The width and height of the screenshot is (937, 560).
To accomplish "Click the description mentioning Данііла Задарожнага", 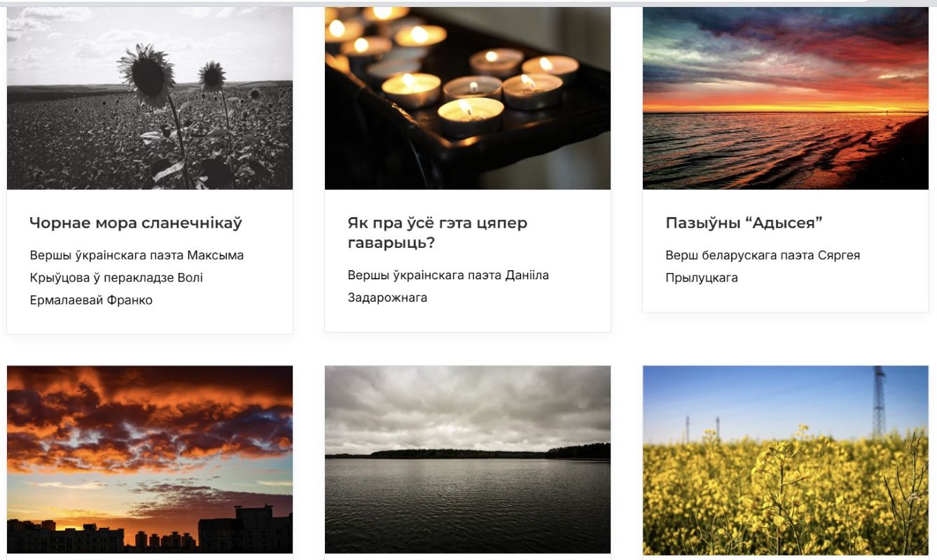I will (448, 286).
